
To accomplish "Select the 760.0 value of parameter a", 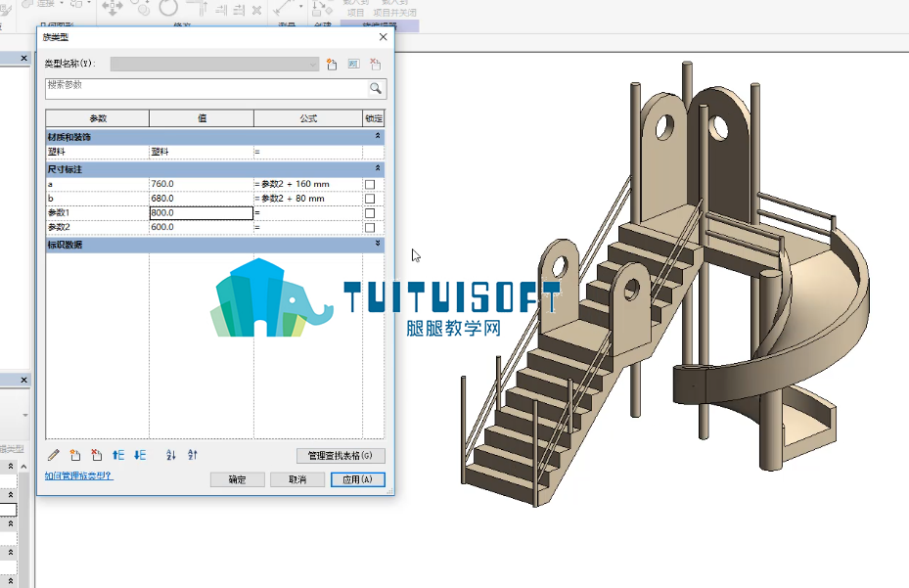I will tap(202, 184).
